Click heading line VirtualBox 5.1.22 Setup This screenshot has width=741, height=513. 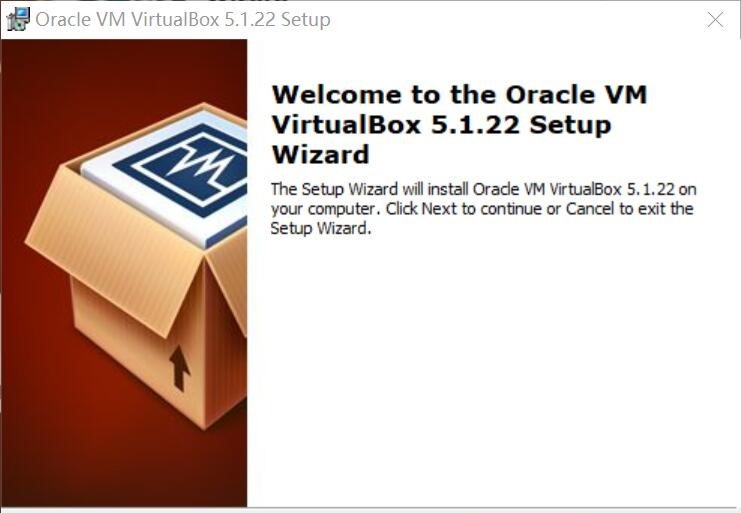pos(441,125)
